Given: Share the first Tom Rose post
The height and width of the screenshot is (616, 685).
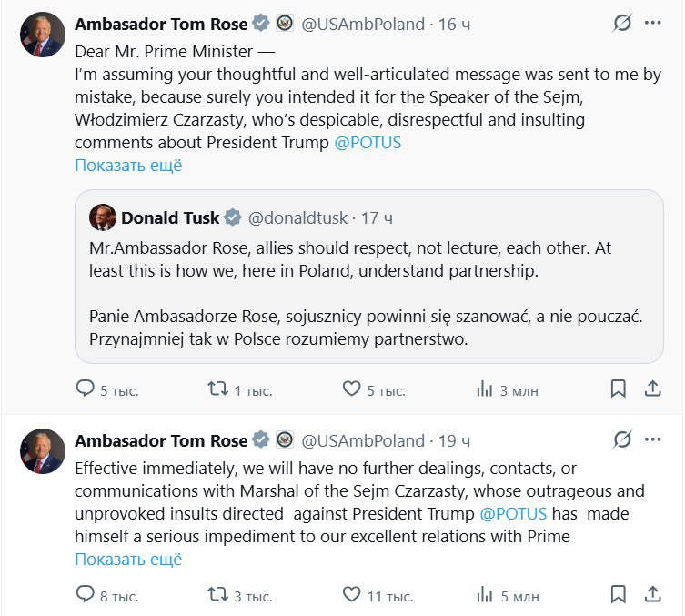Looking at the screenshot, I should [x=652, y=389].
